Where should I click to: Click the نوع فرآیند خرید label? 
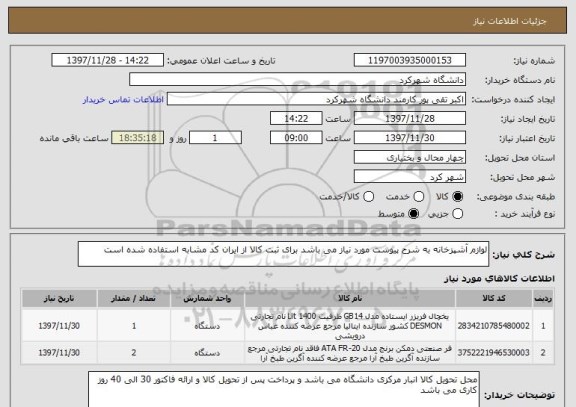click(525, 214)
